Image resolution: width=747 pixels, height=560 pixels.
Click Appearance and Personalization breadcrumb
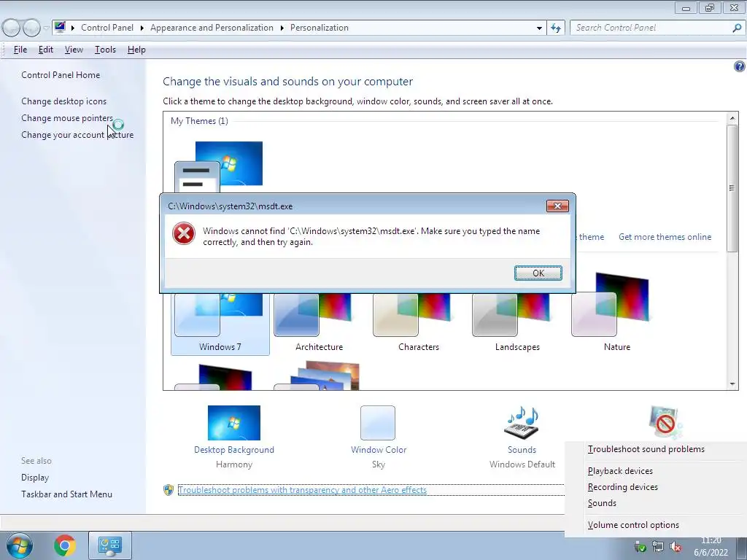[x=212, y=28]
